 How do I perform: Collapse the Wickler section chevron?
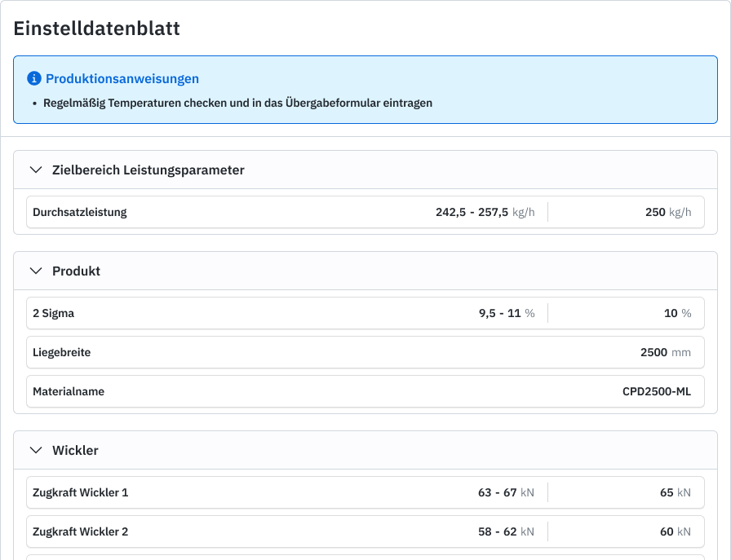[35, 451]
